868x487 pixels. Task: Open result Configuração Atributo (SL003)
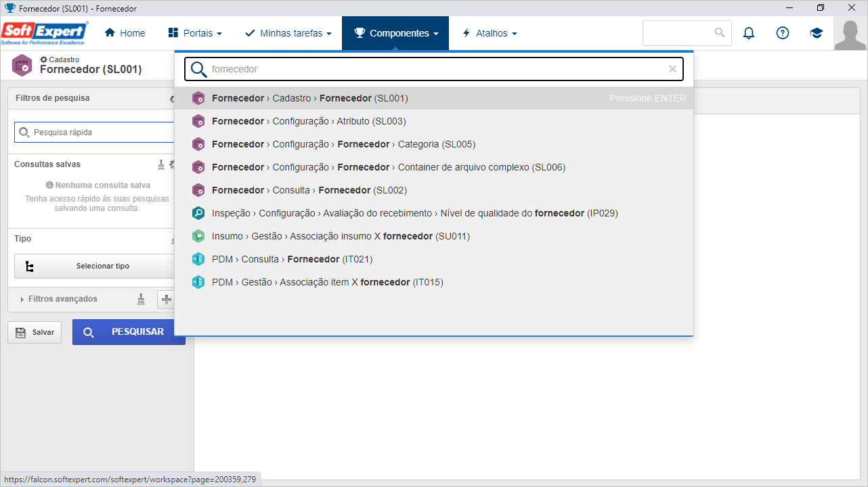click(x=434, y=121)
